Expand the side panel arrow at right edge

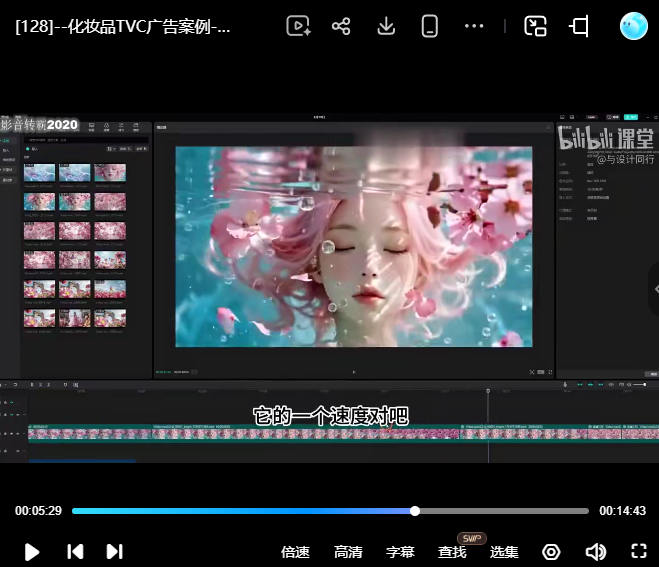(655, 289)
